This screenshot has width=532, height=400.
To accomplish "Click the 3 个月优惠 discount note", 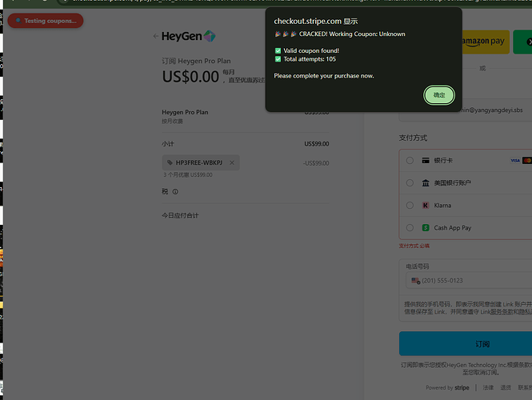I will tap(188, 175).
